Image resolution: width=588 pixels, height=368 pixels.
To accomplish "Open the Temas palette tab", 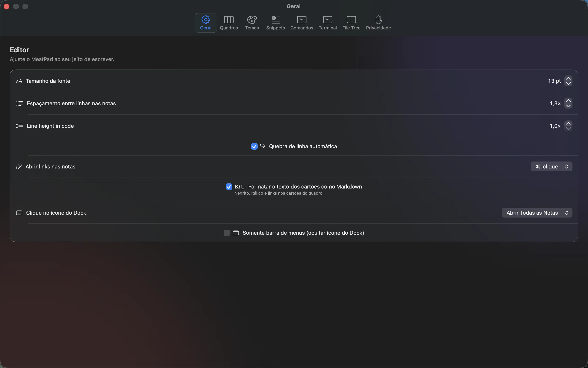I will click(x=252, y=23).
